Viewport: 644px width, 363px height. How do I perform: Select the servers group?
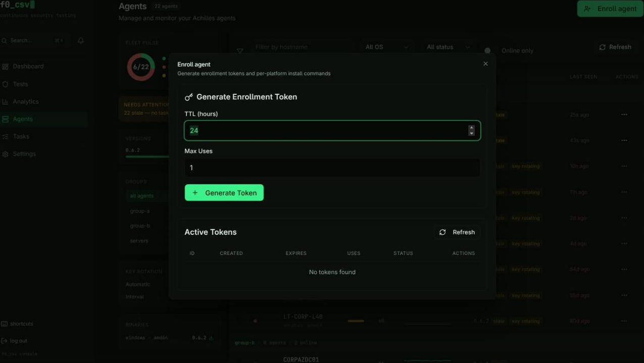point(139,241)
